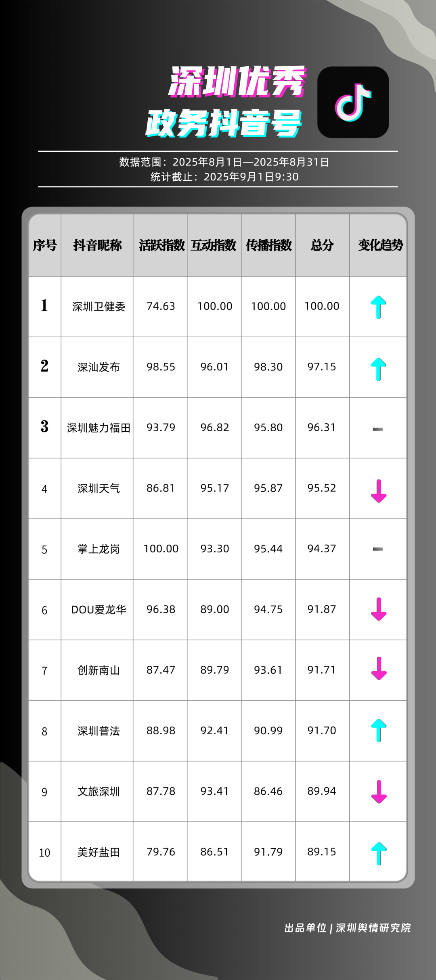Click the pink down arrow for DOU爱龙华

[379, 609]
